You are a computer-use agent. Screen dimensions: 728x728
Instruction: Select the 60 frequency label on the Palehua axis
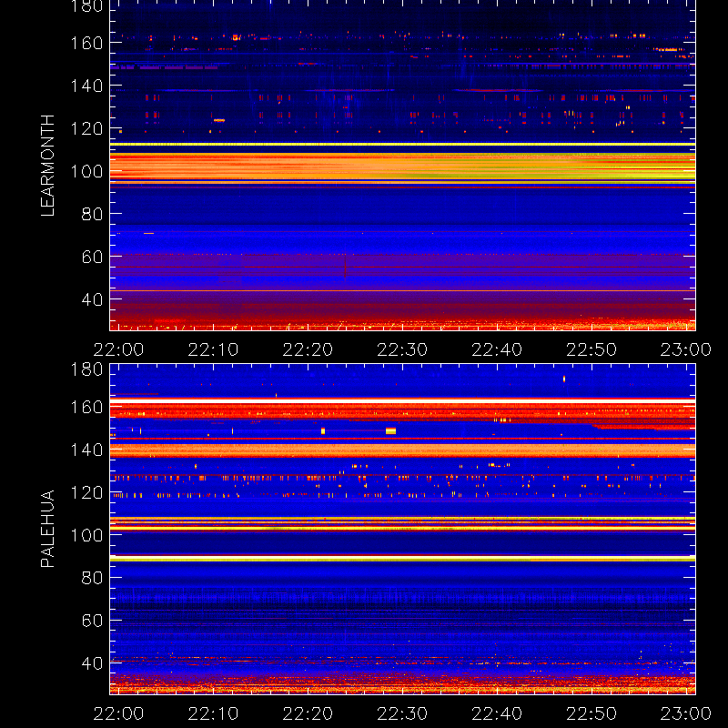pos(93,621)
